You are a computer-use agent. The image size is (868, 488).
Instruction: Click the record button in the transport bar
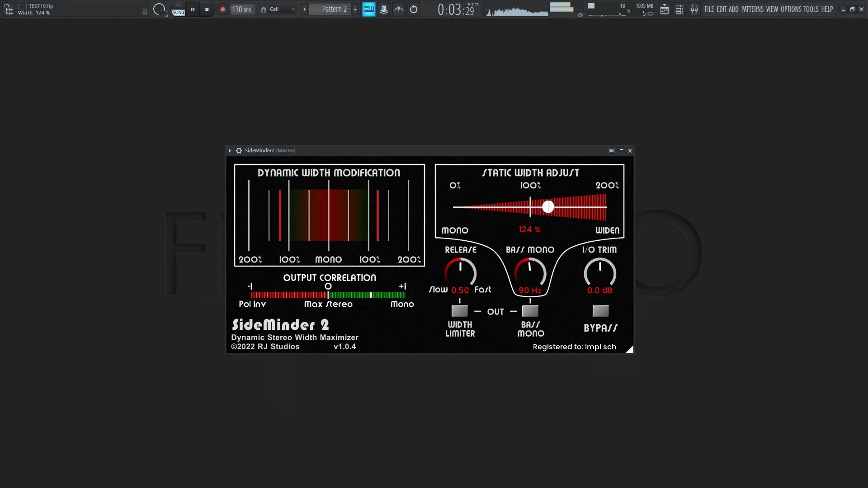click(x=222, y=9)
